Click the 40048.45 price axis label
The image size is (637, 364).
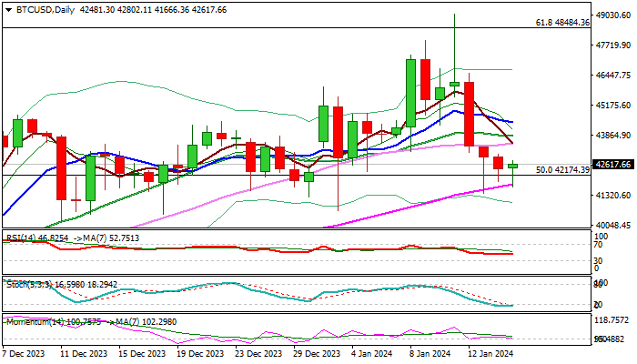pyautogui.click(x=613, y=225)
